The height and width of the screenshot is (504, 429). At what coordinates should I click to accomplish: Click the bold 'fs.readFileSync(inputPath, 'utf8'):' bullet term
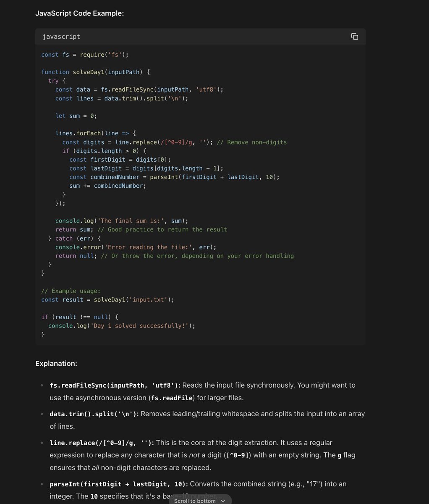click(x=115, y=385)
